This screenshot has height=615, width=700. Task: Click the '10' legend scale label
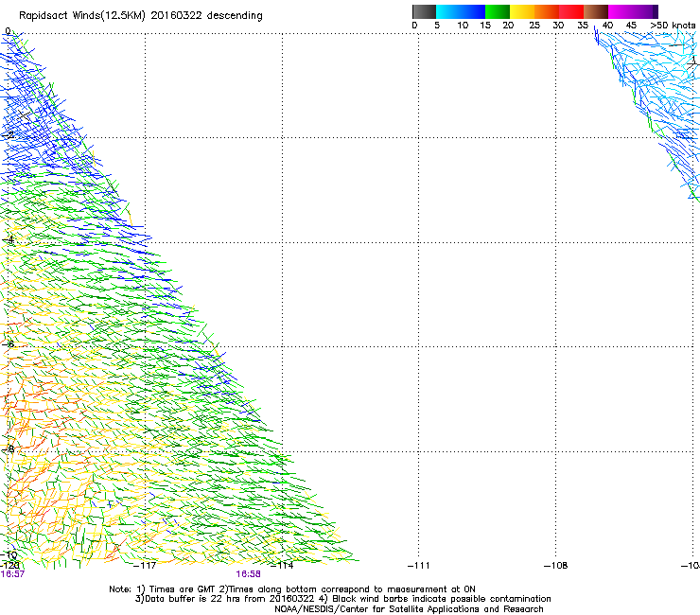click(463, 26)
